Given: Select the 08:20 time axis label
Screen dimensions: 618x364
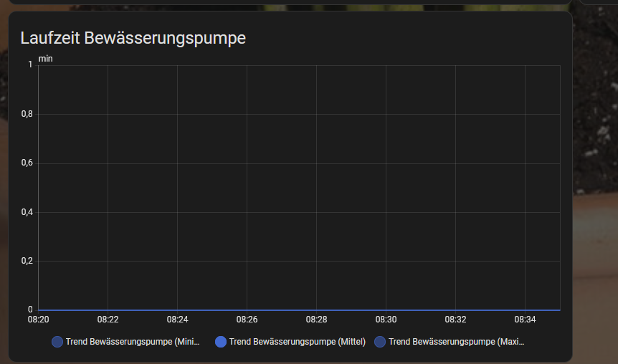Looking at the screenshot, I should (x=38, y=319).
